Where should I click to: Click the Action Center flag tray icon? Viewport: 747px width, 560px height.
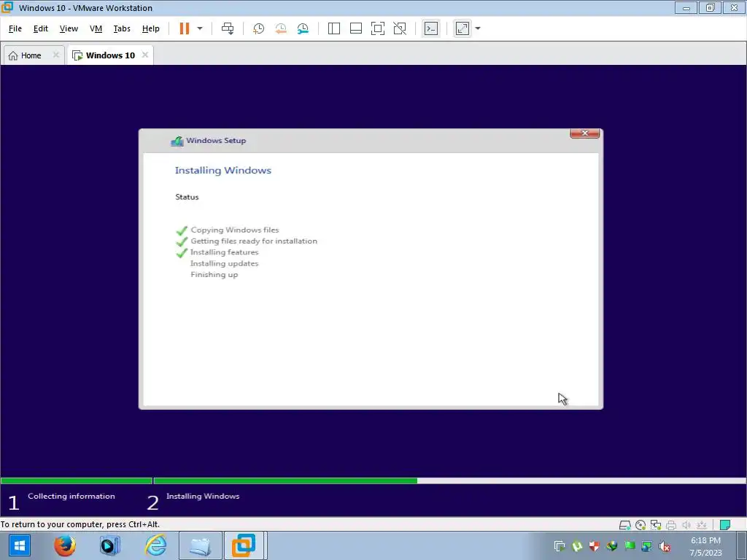[630, 546]
